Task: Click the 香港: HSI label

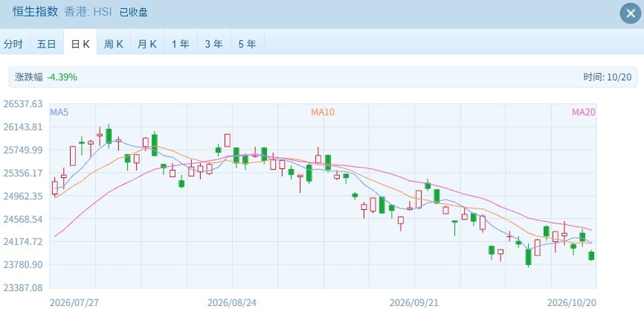Action: (x=88, y=12)
